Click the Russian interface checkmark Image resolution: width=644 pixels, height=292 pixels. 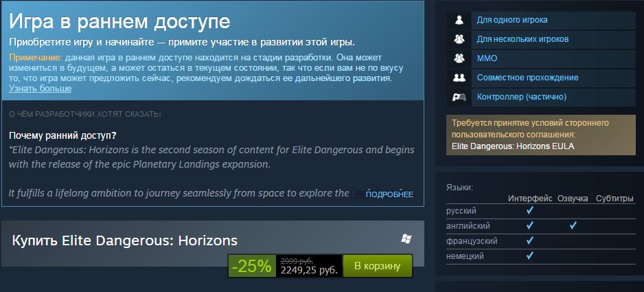click(x=530, y=210)
